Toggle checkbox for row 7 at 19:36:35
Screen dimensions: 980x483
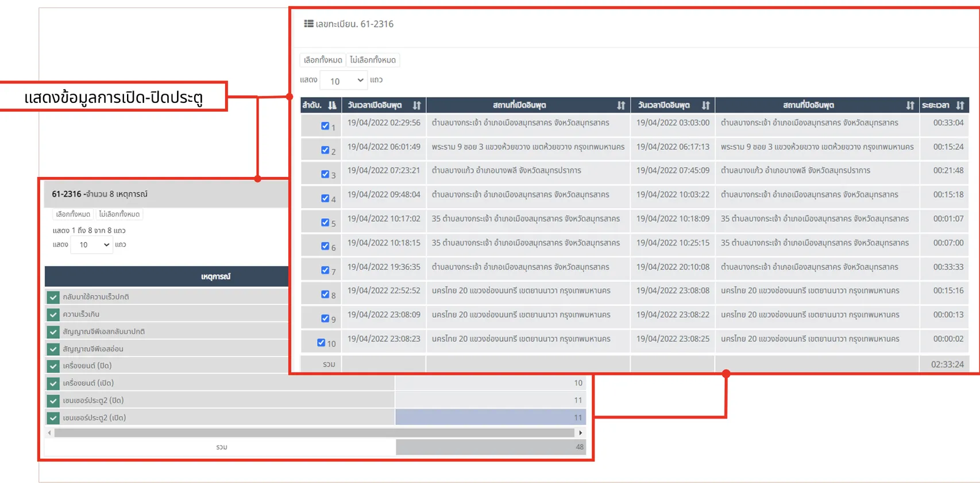(x=325, y=270)
